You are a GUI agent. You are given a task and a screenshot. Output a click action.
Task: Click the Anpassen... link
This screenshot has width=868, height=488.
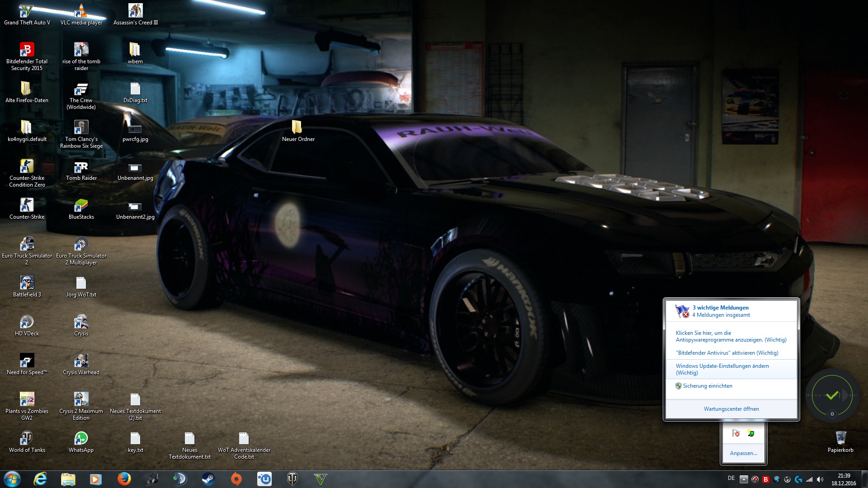click(x=743, y=453)
